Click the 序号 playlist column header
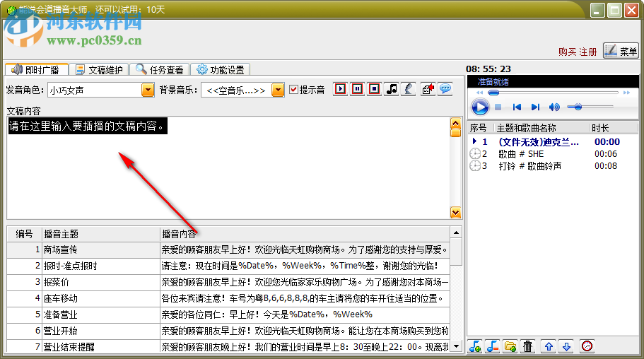 (x=481, y=128)
